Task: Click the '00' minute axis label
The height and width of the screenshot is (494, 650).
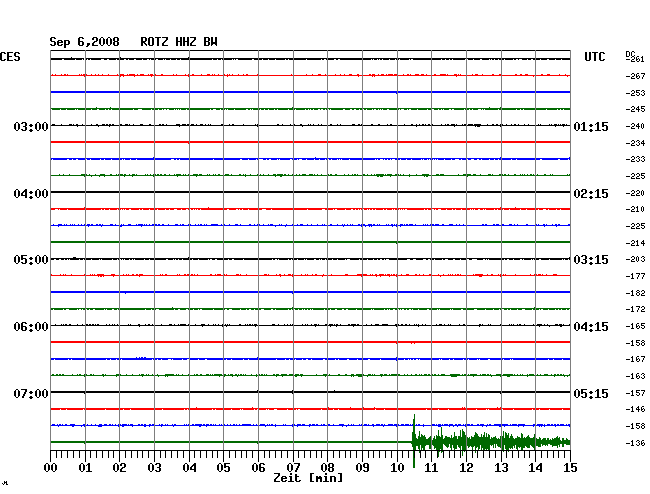Action: (x=51, y=467)
